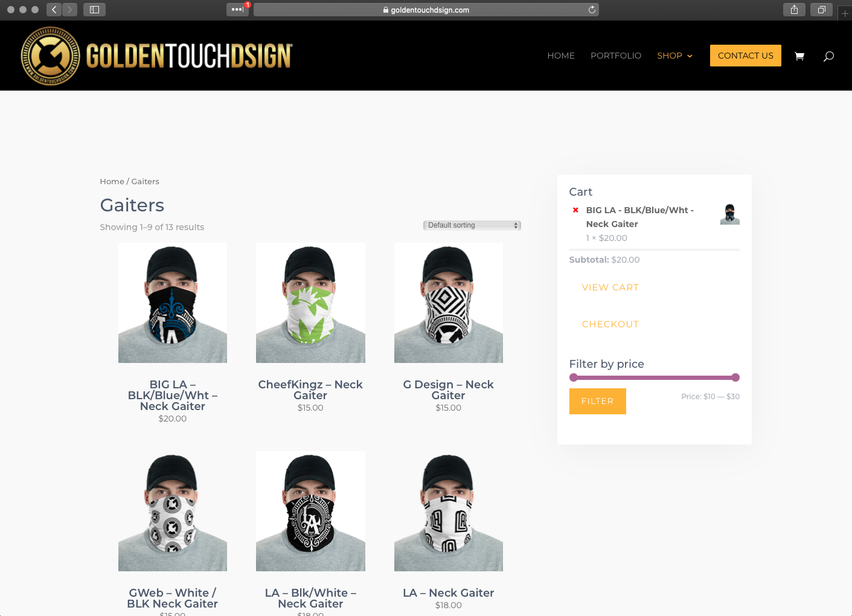The height and width of the screenshot is (616, 852).
Task: Toggle the Safari sidebar button
Action: click(x=94, y=10)
